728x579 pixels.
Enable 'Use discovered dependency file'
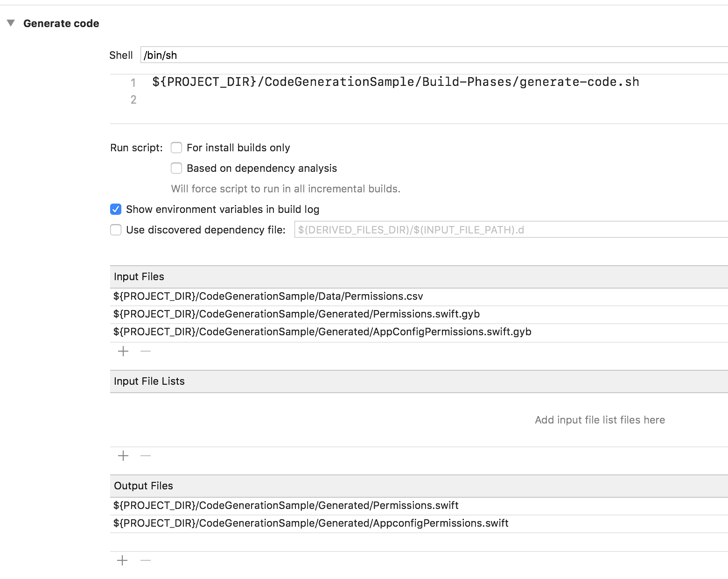pyautogui.click(x=115, y=230)
